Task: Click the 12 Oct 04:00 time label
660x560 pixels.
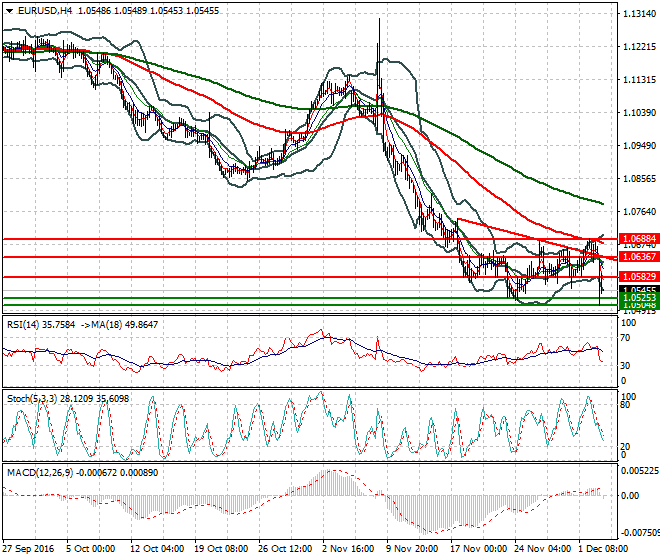Action: (157, 549)
